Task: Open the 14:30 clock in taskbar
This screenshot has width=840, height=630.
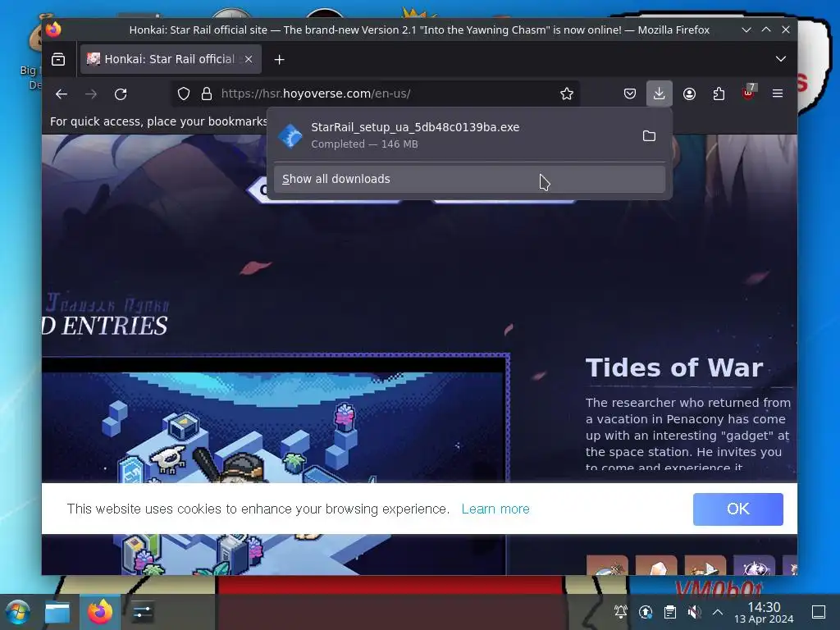Action: click(x=764, y=612)
